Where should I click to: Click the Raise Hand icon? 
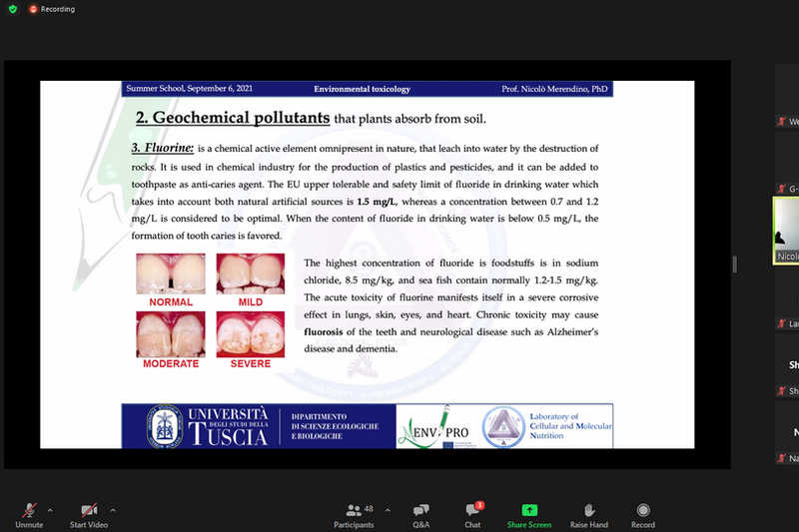589,510
